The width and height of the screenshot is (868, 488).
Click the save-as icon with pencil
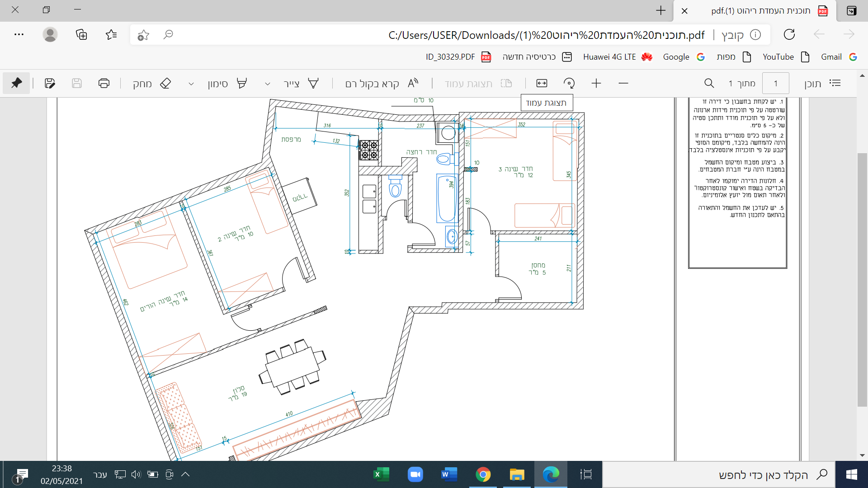50,83
